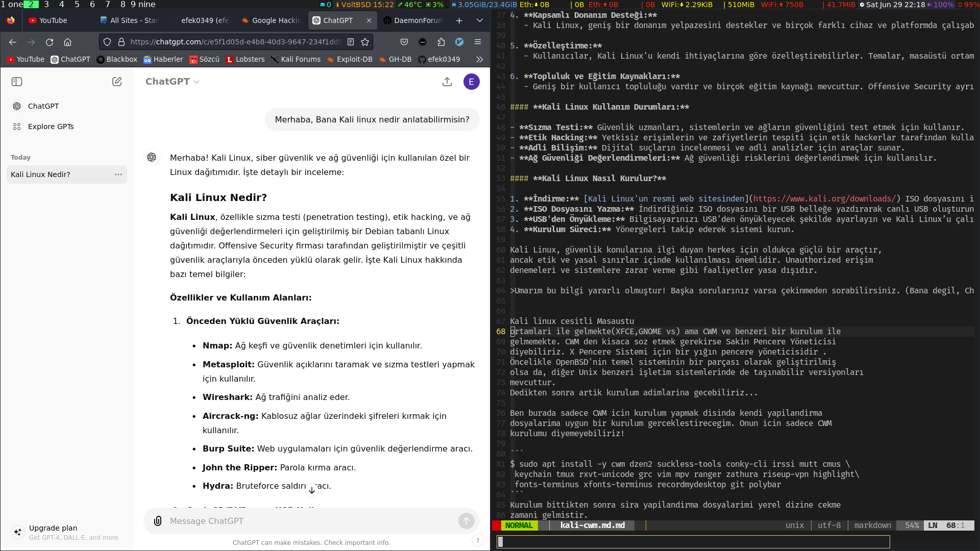
Task: Open the Lobsters bookmark
Action: pyautogui.click(x=246, y=59)
